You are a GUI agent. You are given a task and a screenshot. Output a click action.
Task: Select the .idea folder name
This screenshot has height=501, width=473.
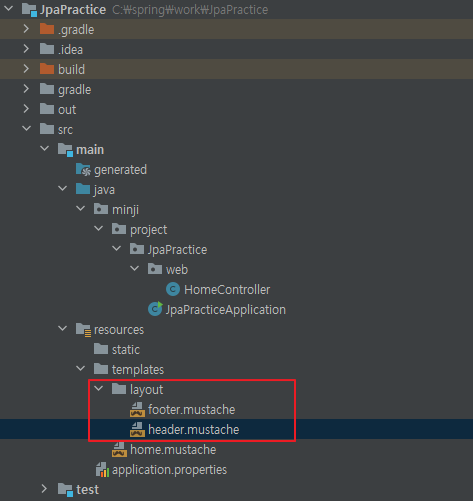(70, 50)
